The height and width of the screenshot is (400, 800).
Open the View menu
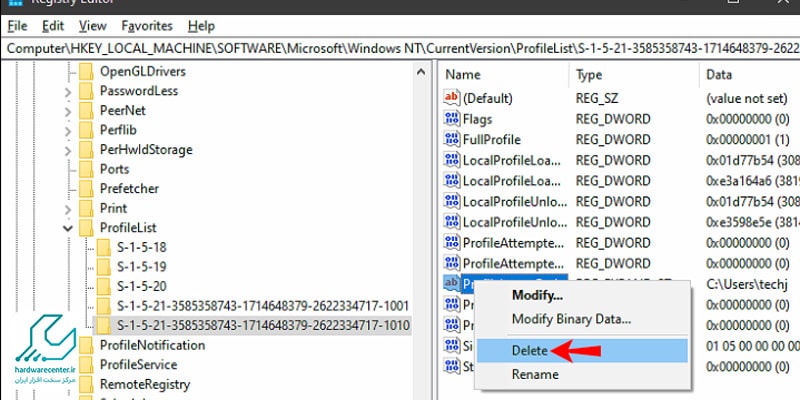(x=93, y=26)
